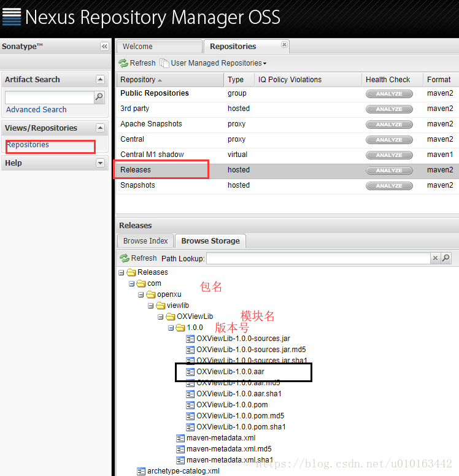This screenshot has height=476, width=459.
Task: Select Releases repository row
Action: [x=287, y=170]
